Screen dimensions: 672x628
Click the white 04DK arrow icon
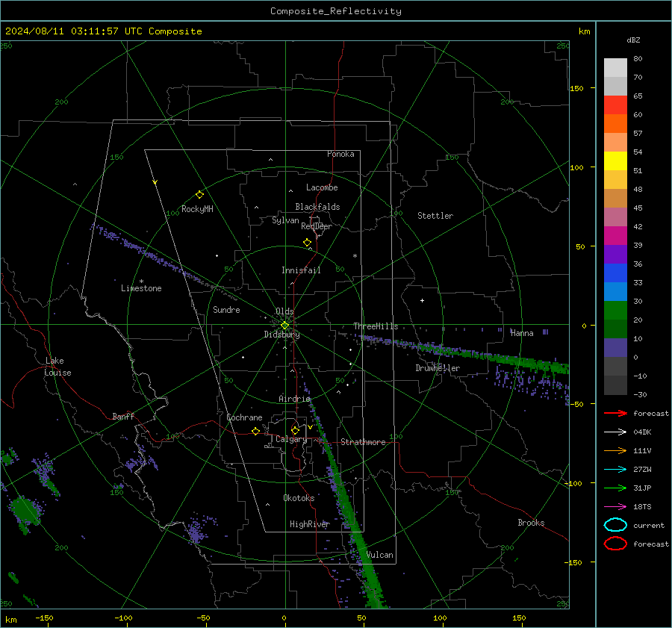click(x=615, y=432)
